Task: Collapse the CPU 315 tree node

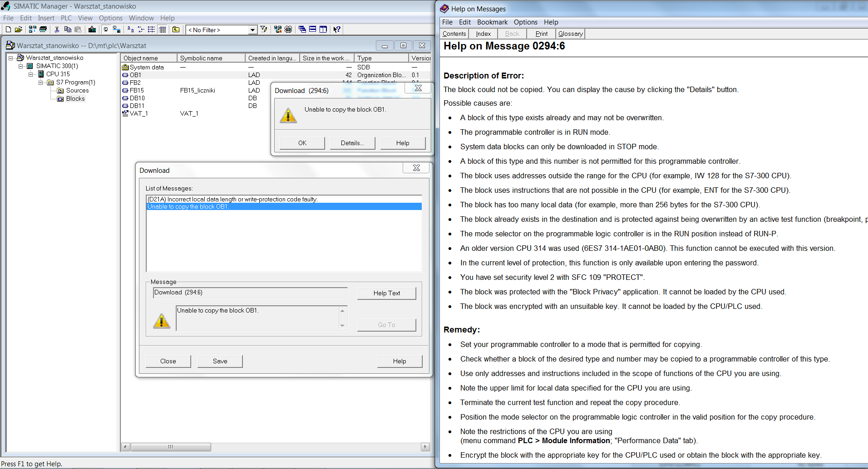Action: (x=31, y=74)
